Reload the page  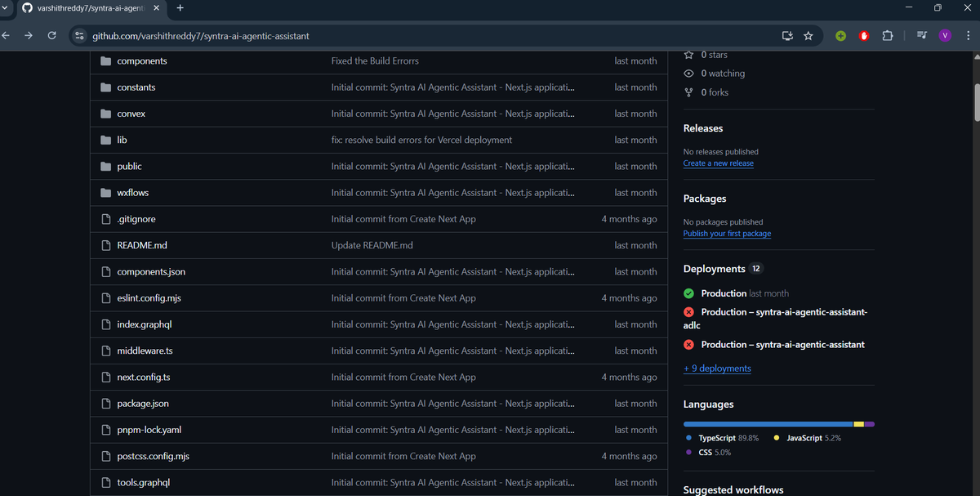(x=52, y=36)
